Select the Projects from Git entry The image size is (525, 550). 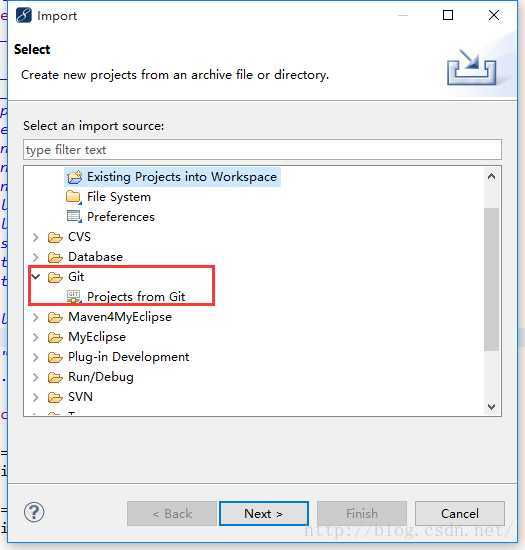coord(136,297)
